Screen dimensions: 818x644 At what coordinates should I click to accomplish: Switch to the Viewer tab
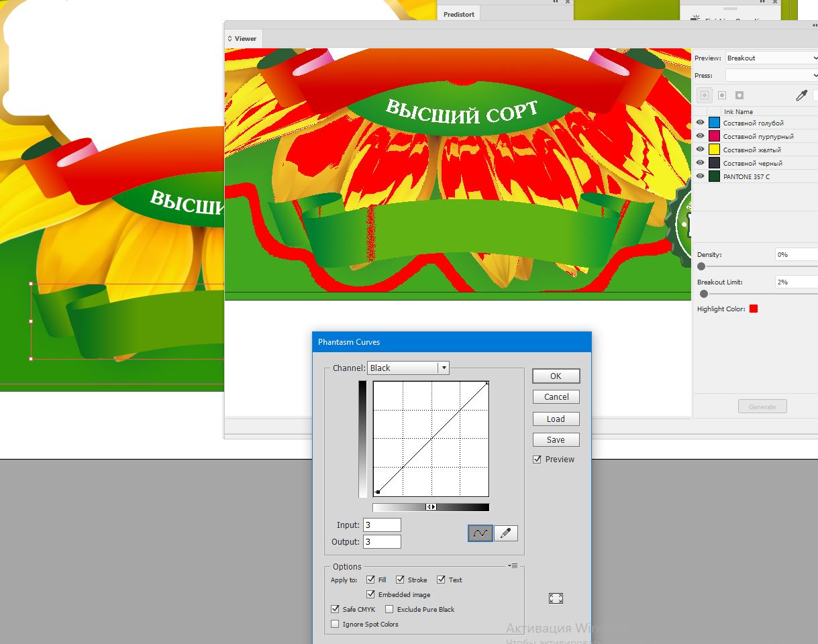pos(242,38)
